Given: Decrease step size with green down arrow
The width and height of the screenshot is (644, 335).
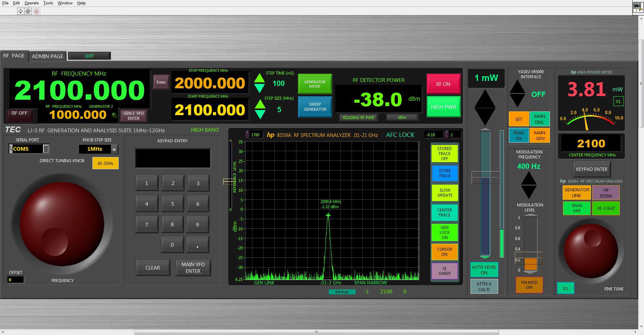Looking at the screenshot, I should pos(260,114).
